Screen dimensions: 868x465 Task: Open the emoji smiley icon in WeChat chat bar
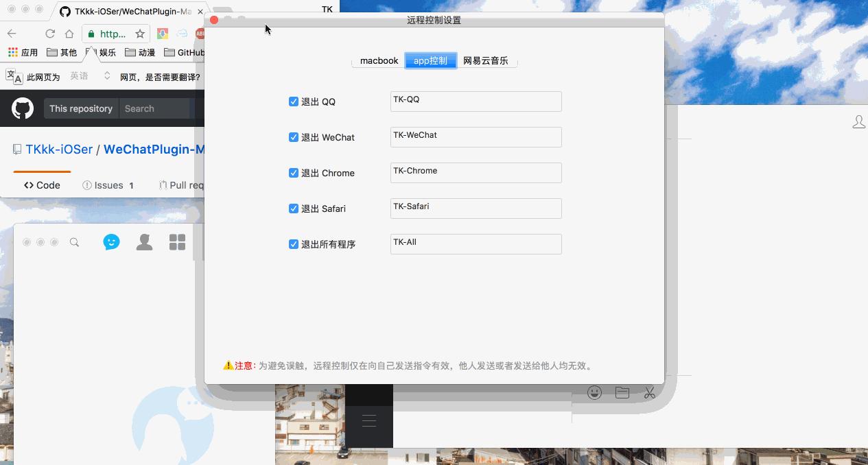pyautogui.click(x=593, y=392)
